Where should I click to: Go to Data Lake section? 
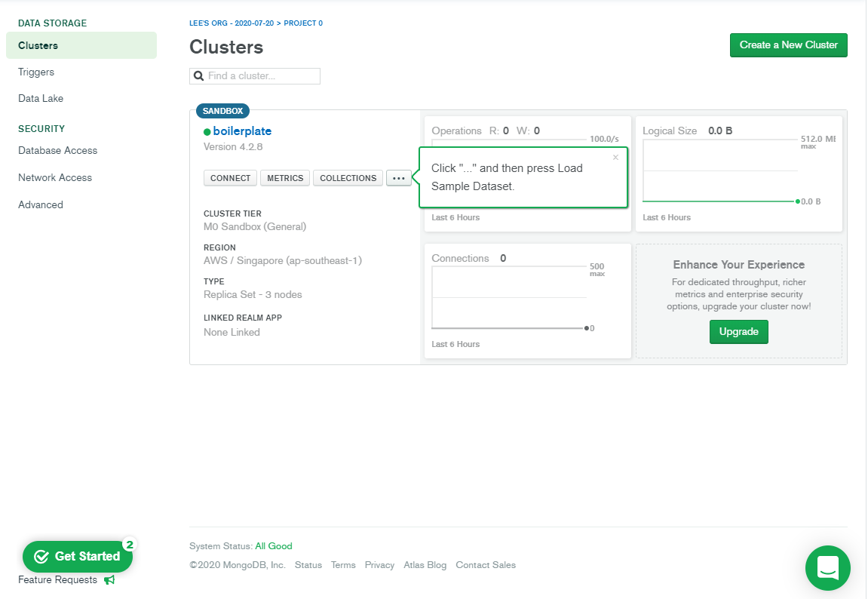[x=41, y=99]
